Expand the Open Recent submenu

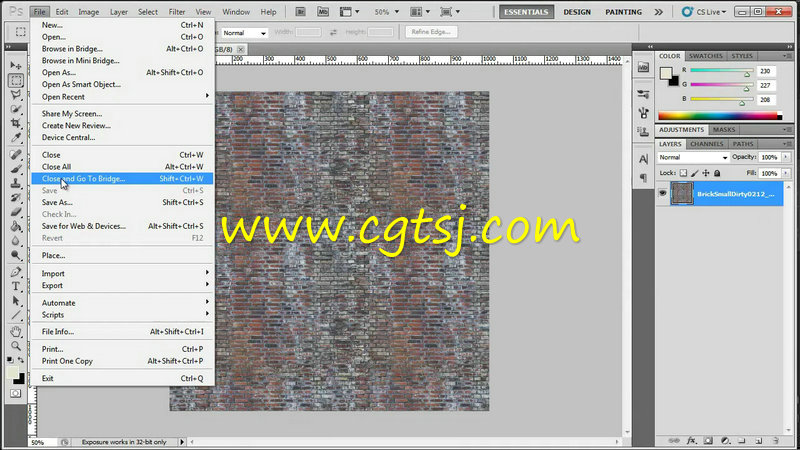click(122, 96)
